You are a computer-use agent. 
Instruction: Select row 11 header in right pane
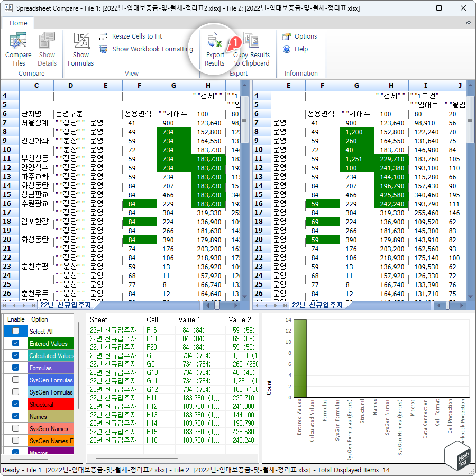pyautogui.click(x=261, y=159)
